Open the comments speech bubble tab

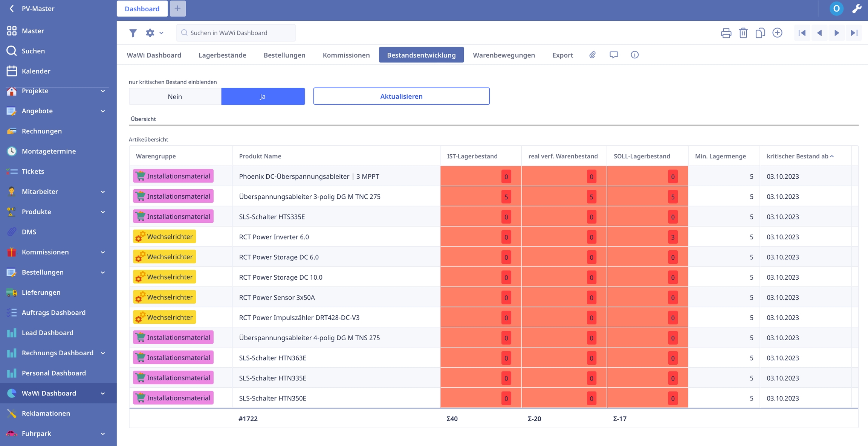pyautogui.click(x=614, y=55)
